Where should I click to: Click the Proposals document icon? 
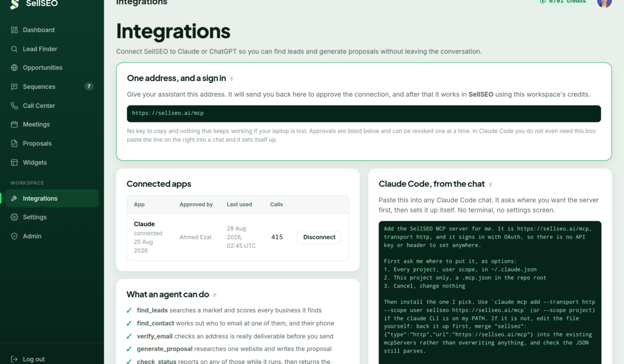click(x=14, y=144)
